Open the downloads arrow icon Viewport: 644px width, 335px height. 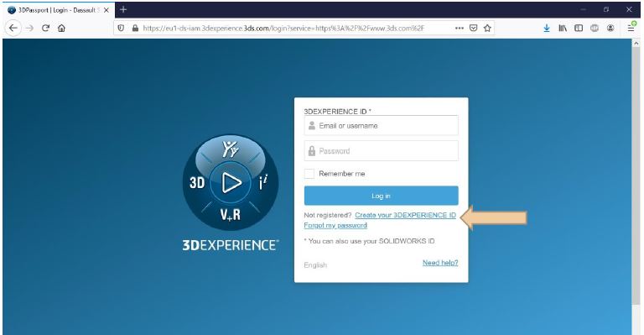[547, 28]
